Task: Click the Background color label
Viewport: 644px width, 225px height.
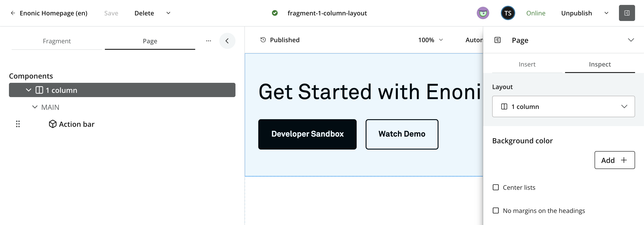Action: pyautogui.click(x=522, y=141)
